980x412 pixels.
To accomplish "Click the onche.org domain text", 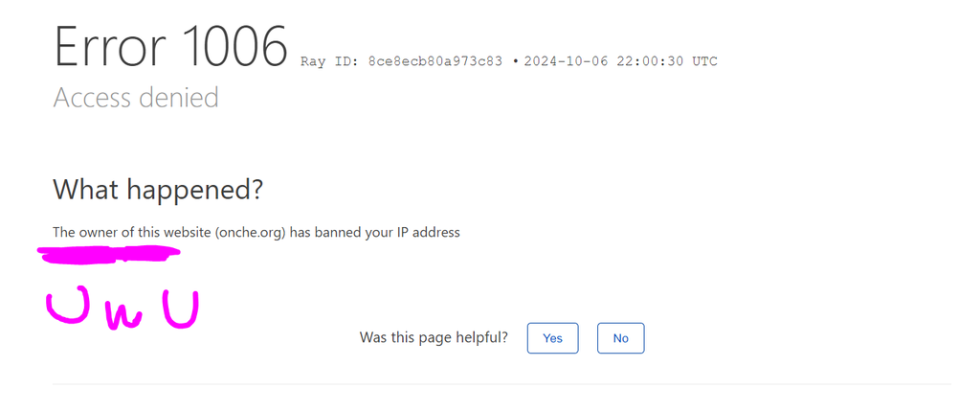I will point(252,232).
